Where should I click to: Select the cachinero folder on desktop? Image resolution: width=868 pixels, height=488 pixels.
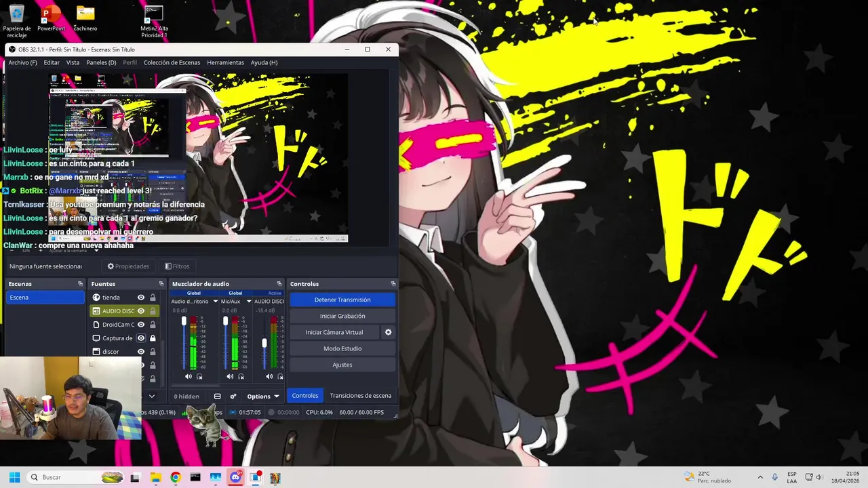[x=85, y=19]
